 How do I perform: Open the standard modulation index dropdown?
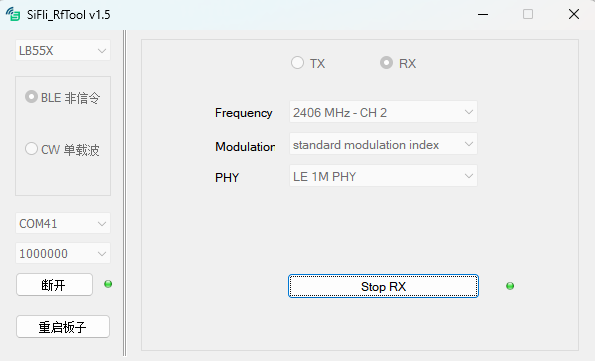pyautogui.click(x=383, y=144)
